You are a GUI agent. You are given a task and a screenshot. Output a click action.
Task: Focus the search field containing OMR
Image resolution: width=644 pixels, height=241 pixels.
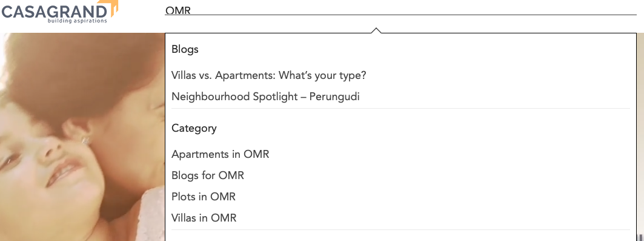(400, 10)
